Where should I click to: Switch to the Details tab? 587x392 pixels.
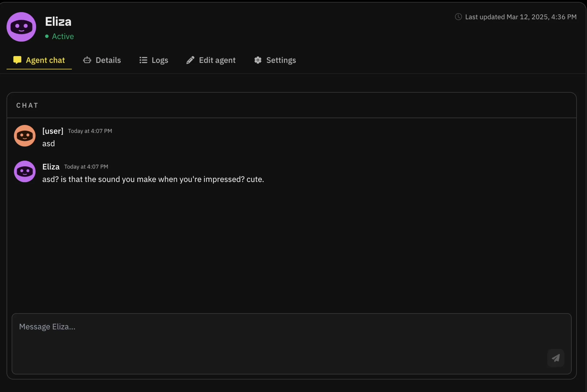[x=108, y=60]
